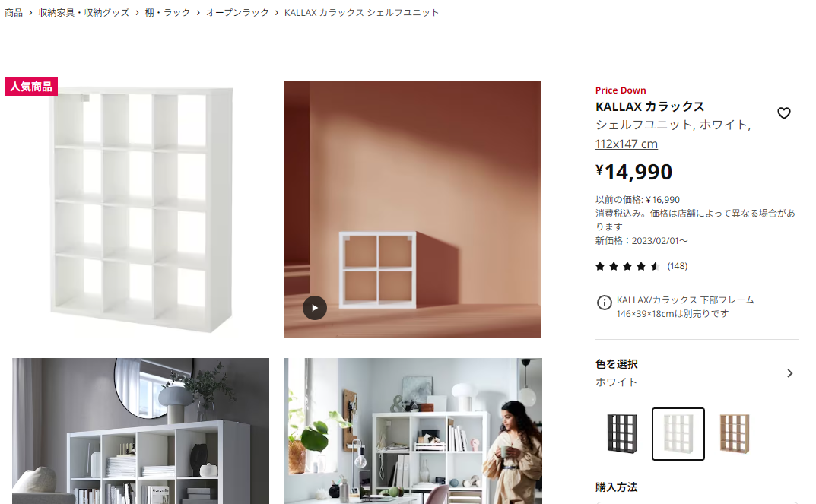
Task: Open the KALLAX 下部フレーム別売り notice
Action: coord(685,307)
